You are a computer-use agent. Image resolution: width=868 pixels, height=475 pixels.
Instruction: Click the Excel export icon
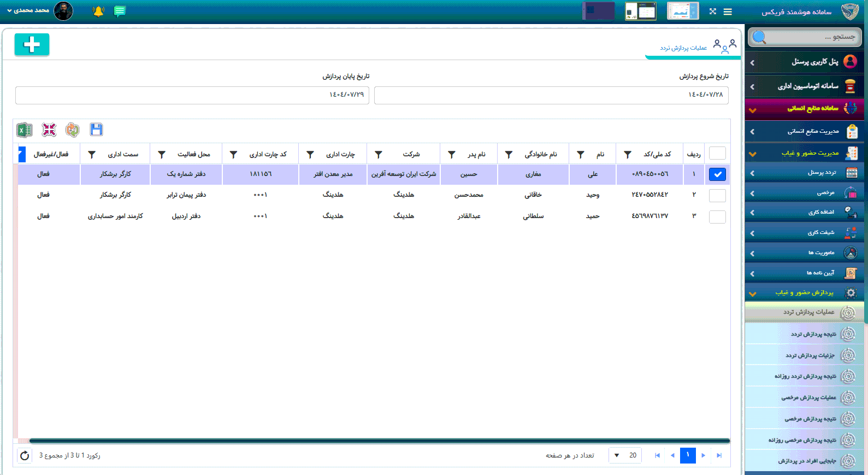24,130
